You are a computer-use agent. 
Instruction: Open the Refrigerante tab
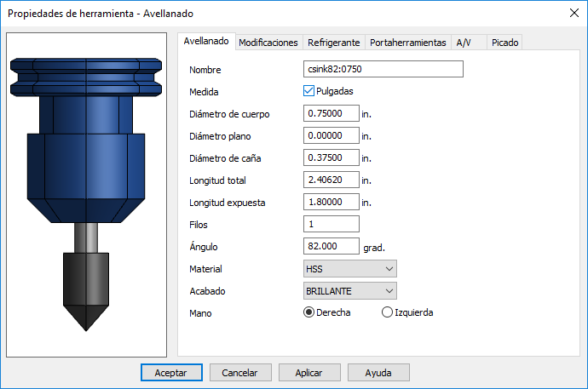pos(333,43)
